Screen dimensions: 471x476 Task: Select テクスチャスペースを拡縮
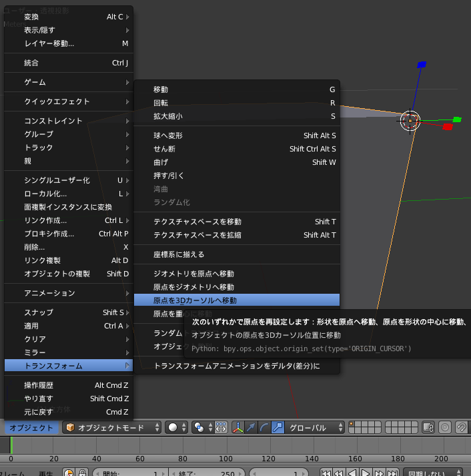tap(237, 235)
